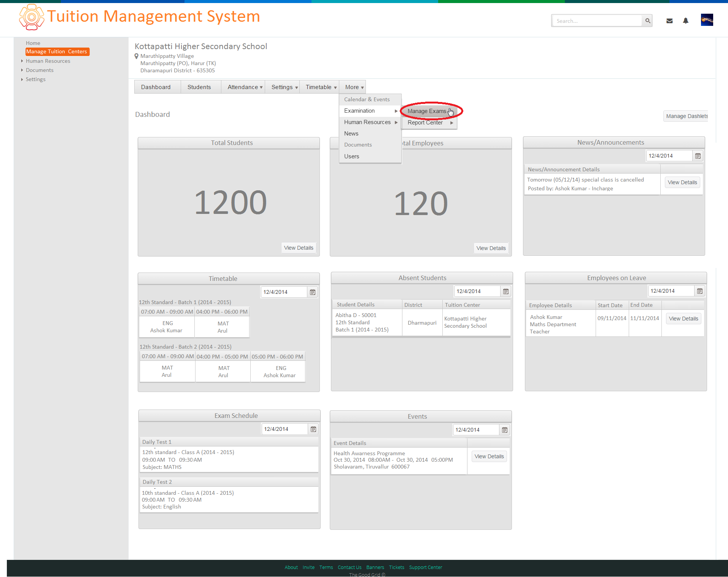Expand Human Resources submenu in More menu
Viewport: 728px width, 577px height.
(x=370, y=122)
